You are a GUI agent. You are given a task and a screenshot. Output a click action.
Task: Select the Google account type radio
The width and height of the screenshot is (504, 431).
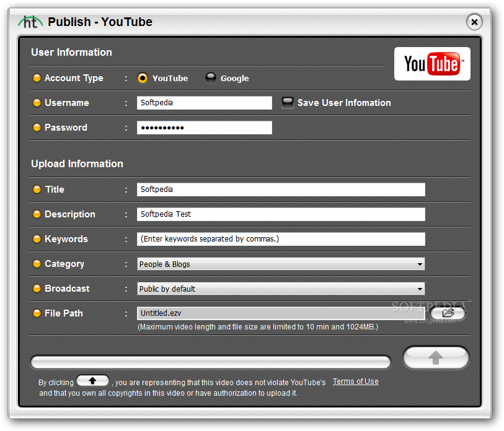click(211, 78)
